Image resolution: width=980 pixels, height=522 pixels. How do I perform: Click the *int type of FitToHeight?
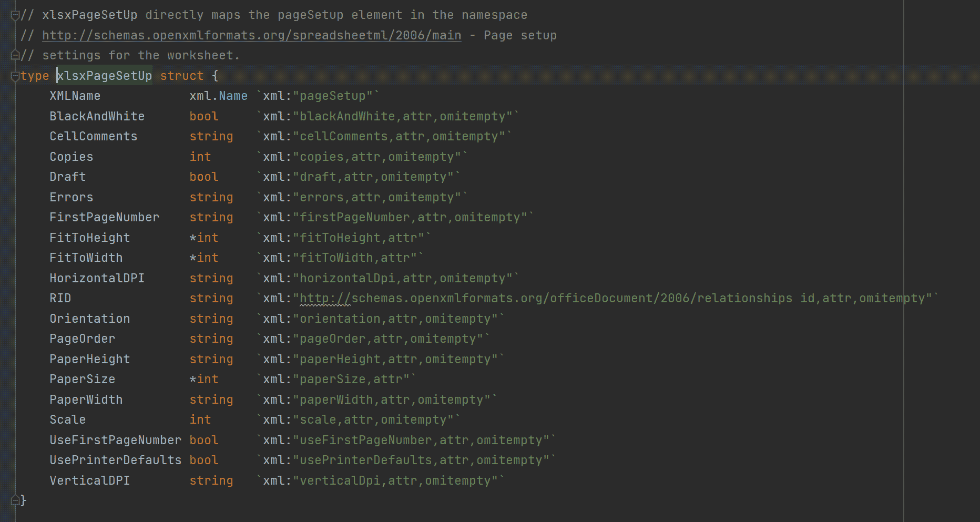(x=204, y=238)
